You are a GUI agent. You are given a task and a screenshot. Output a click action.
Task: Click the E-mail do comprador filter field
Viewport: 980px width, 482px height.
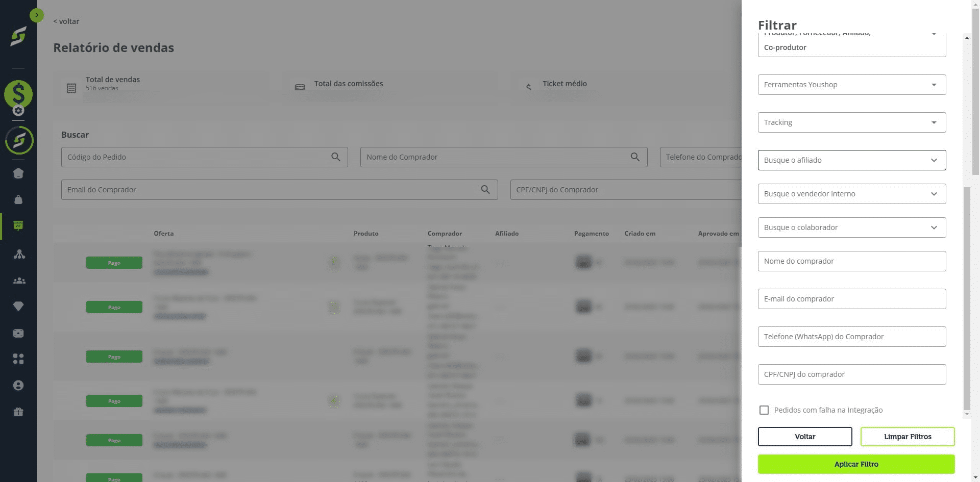pos(852,299)
